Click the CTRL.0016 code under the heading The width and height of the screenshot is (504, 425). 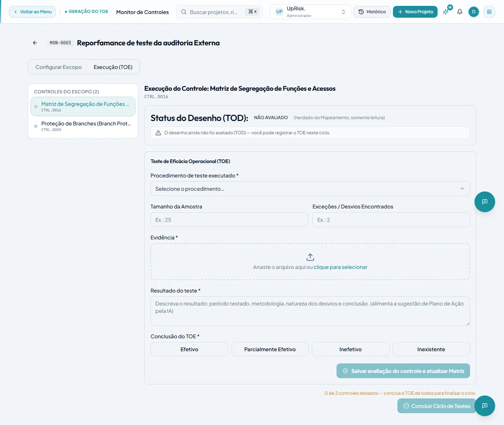tap(156, 97)
